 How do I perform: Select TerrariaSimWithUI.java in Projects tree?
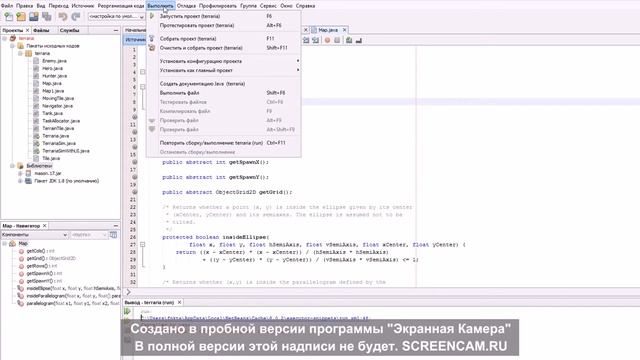[x=66, y=151]
